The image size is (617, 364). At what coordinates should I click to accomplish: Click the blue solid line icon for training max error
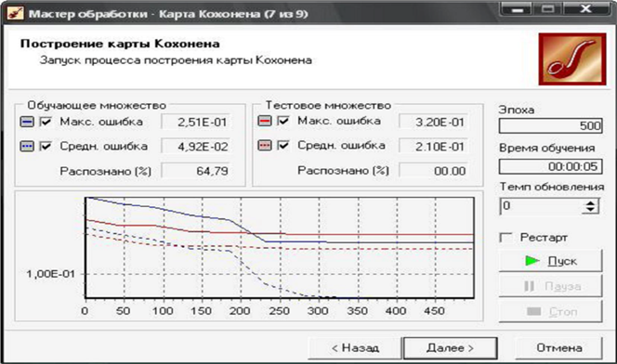pyautogui.click(x=27, y=122)
